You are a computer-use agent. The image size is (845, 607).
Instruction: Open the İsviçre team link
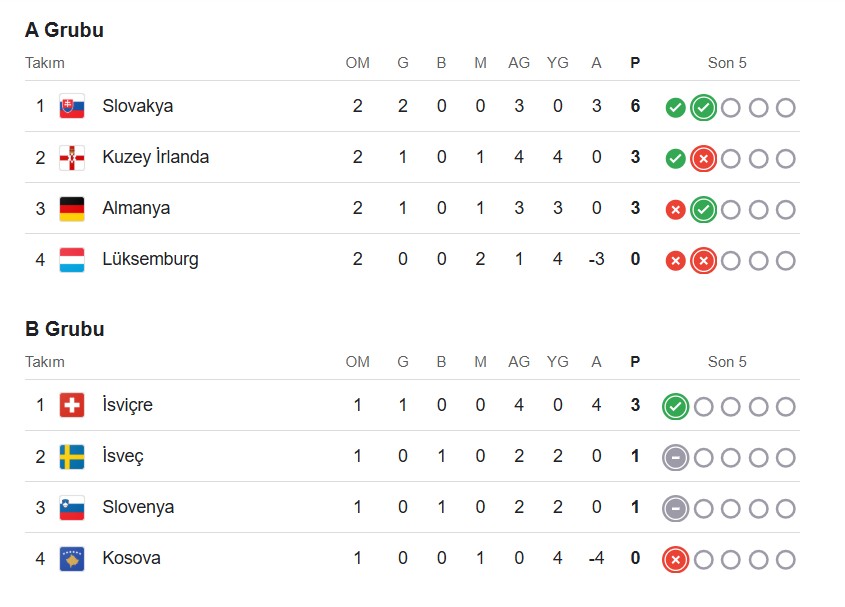coord(127,404)
